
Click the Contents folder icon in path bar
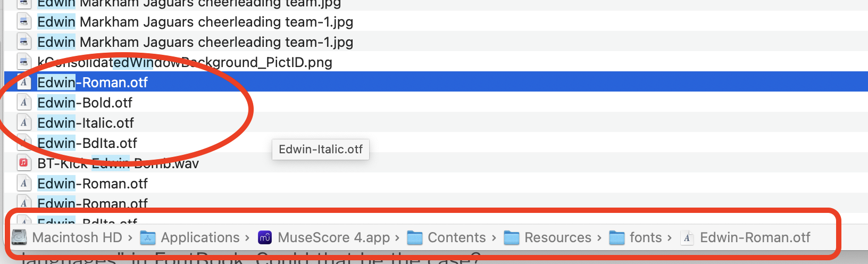(415, 237)
